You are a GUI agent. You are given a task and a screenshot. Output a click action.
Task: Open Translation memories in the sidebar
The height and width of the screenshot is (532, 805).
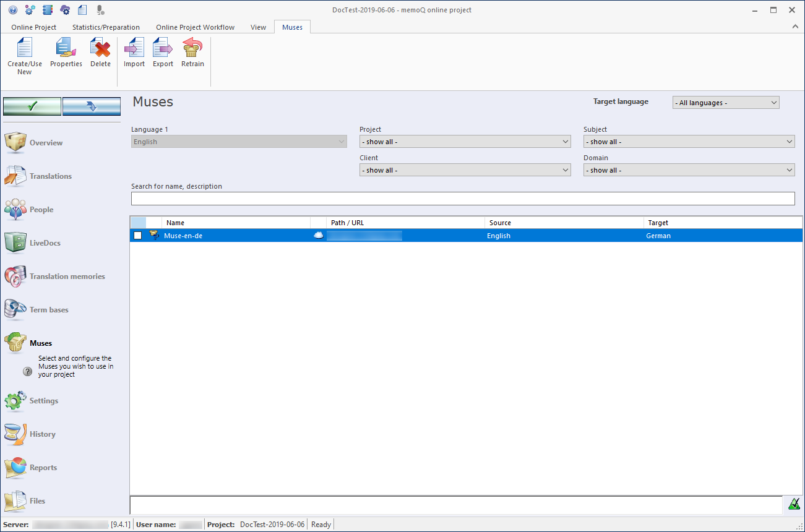click(x=67, y=277)
